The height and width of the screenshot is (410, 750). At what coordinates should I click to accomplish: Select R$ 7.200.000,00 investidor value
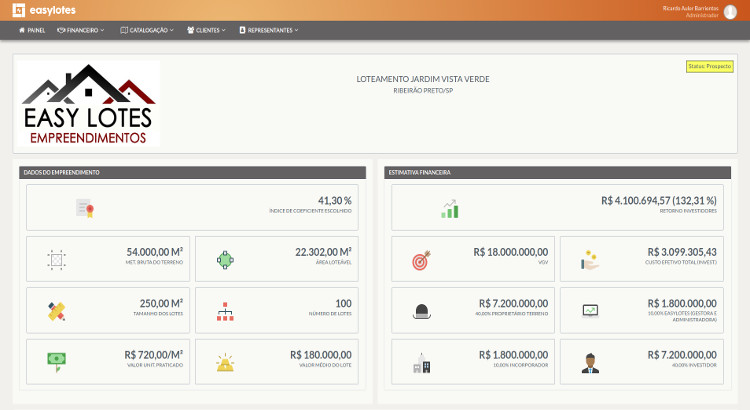tap(682, 355)
